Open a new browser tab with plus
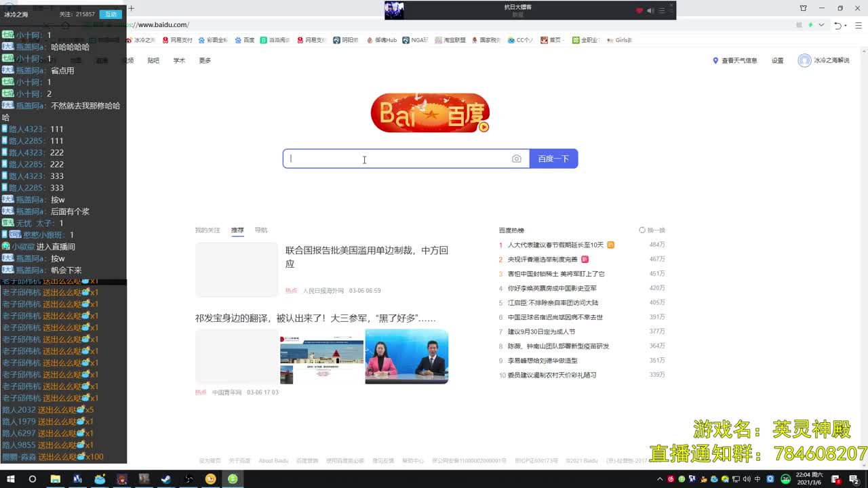The image size is (868, 488). coord(132,8)
